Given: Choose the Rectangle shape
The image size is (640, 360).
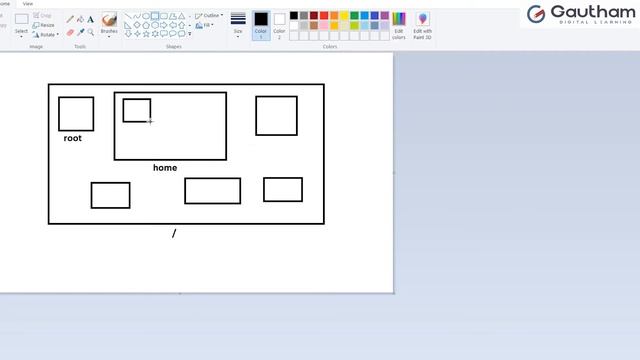Looking at the screenshot, I should (x=155, y=16).
